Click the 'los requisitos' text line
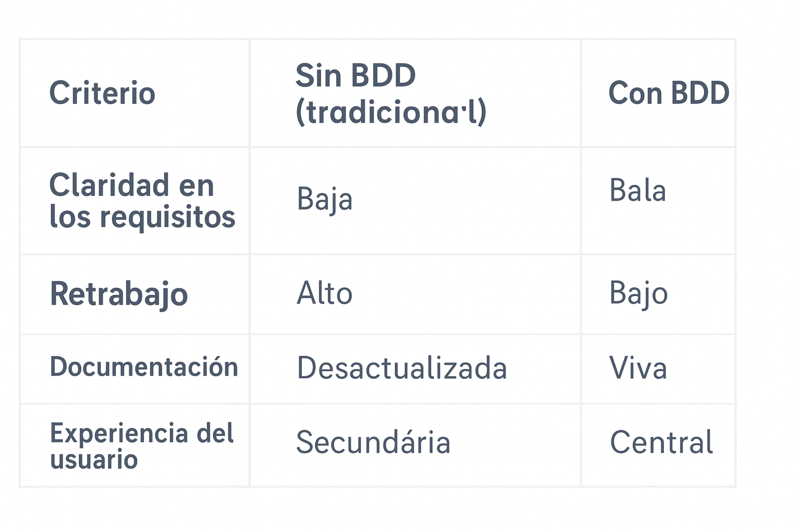The height and width of the screenshot is (532, 798). (142, 217)
